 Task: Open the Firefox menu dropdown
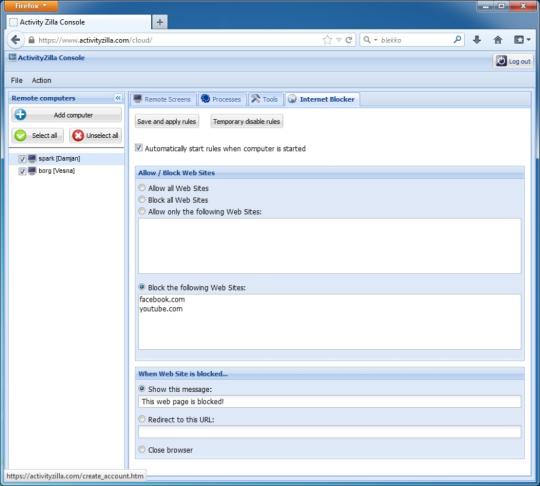coord(31,6)
